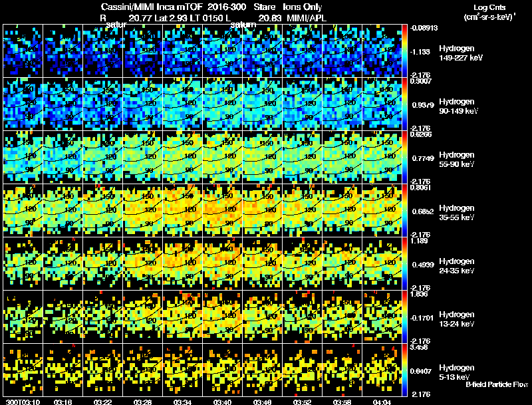Click the 0.4939 scale value
Screen dimensions: 532x405
click(x=423, y=265)
